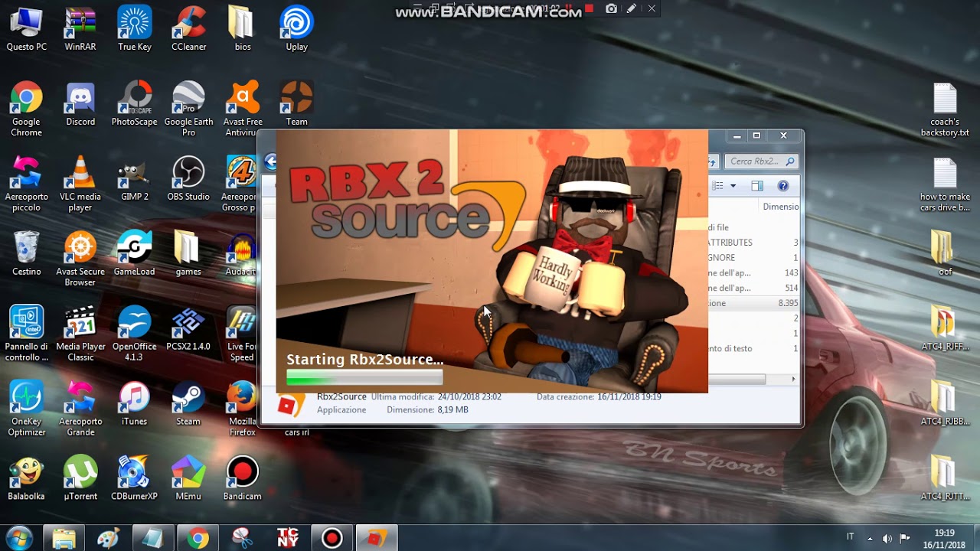
Task: Launch the Uplay desktop shortcut
Action: tap(296, 28)
